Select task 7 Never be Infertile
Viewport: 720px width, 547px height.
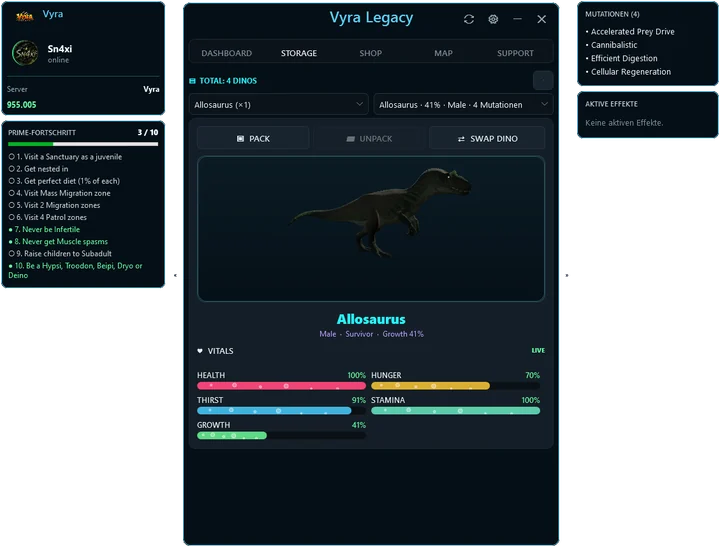[x=44, y=229]
